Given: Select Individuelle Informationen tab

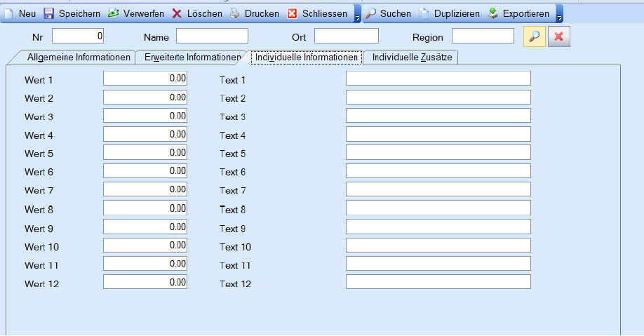Looking at the screenshot, I should pyautogui.click(x=306, y=57).
